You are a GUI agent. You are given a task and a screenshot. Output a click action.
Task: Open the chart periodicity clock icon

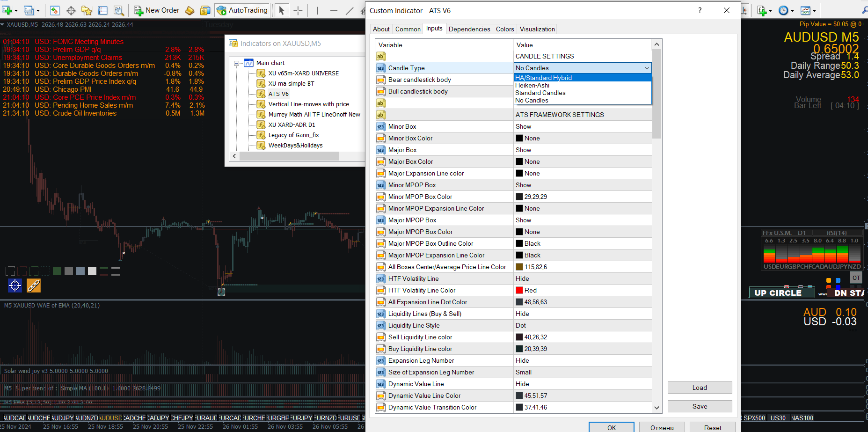tap(783, 10)
